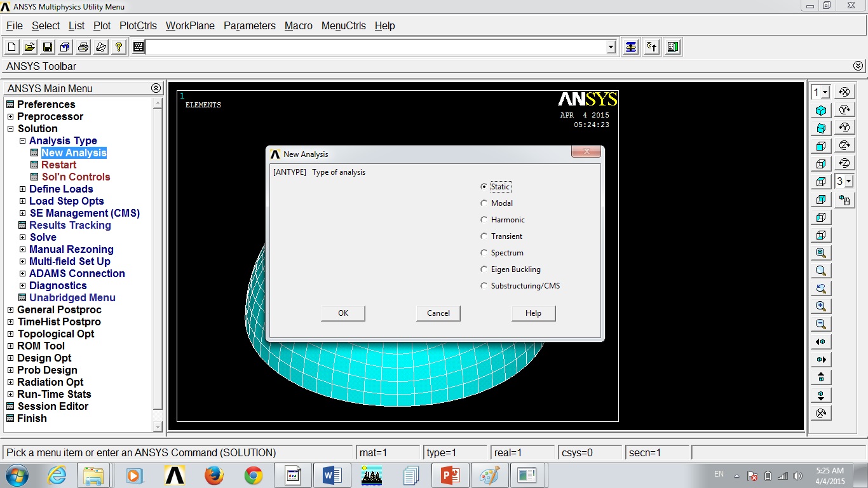The height and width of the screenshot is (488, 868).
Task: Expand the Define Loads node
Action: tap(22, 189)
